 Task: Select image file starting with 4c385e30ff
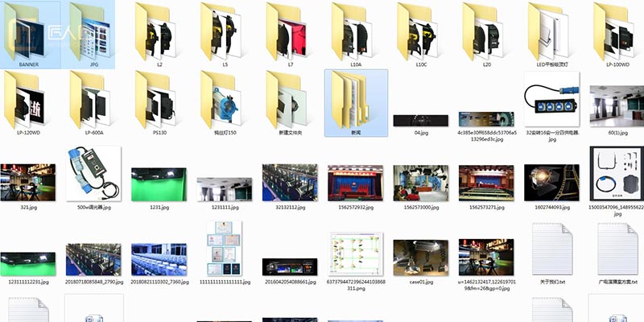click(x=486, y=119)
